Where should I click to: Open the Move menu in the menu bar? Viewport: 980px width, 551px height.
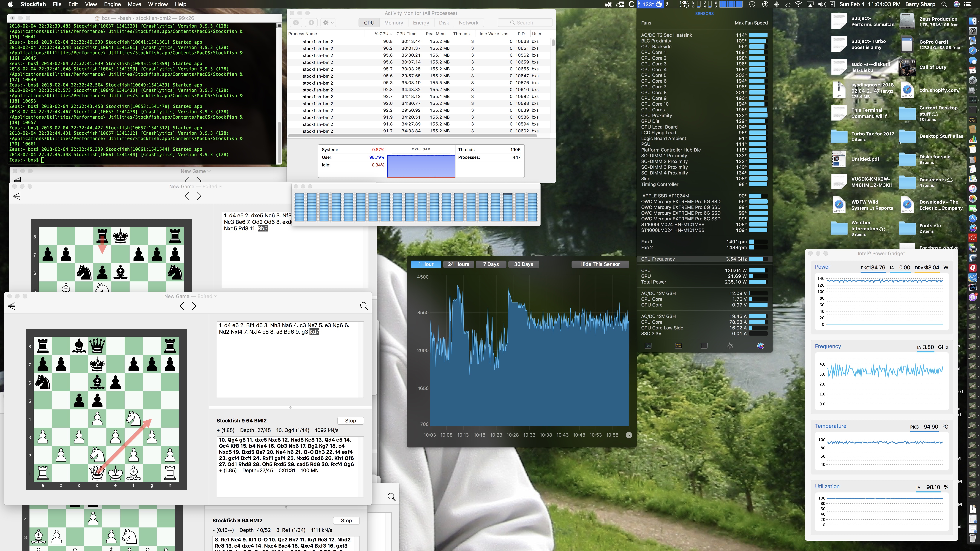coord(134,4)
